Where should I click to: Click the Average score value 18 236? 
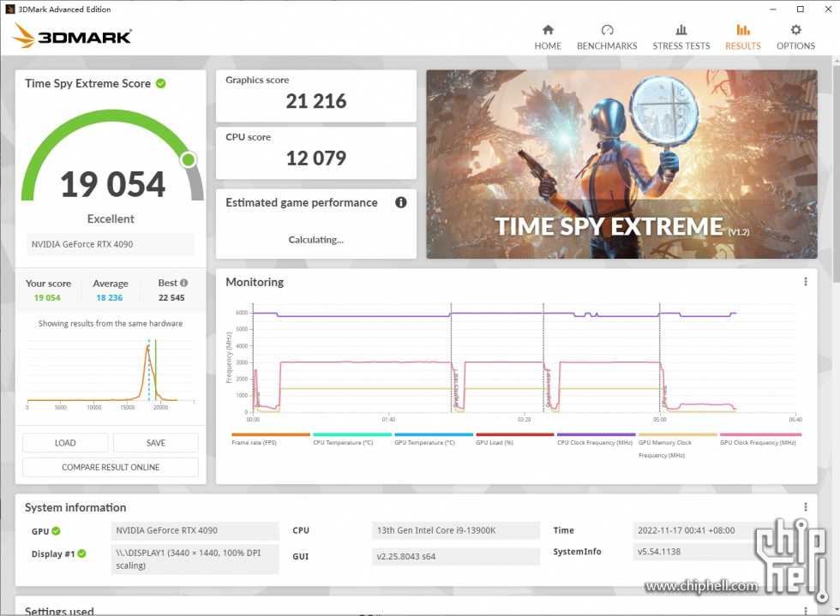[x=110, y=298]
